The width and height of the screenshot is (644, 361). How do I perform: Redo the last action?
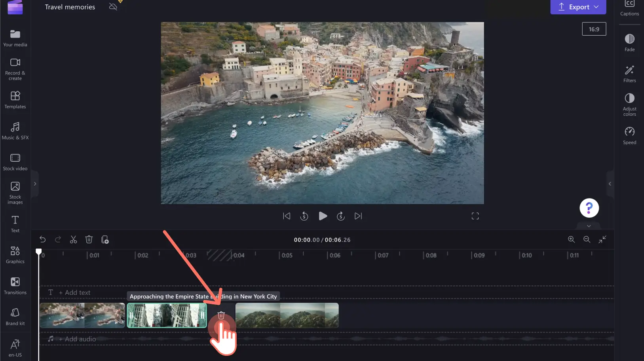(58, 239)
